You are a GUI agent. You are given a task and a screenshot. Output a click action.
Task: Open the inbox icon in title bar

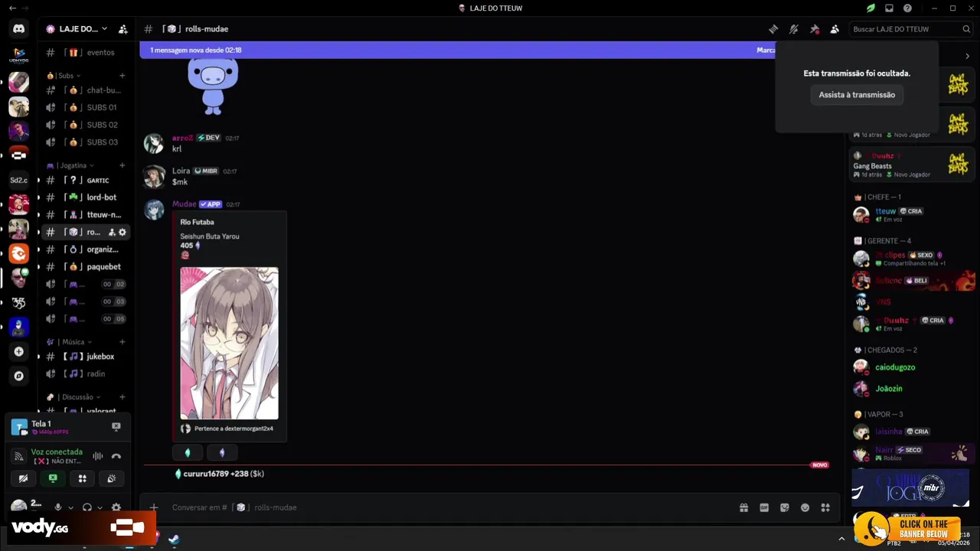[x=889, y=8]
